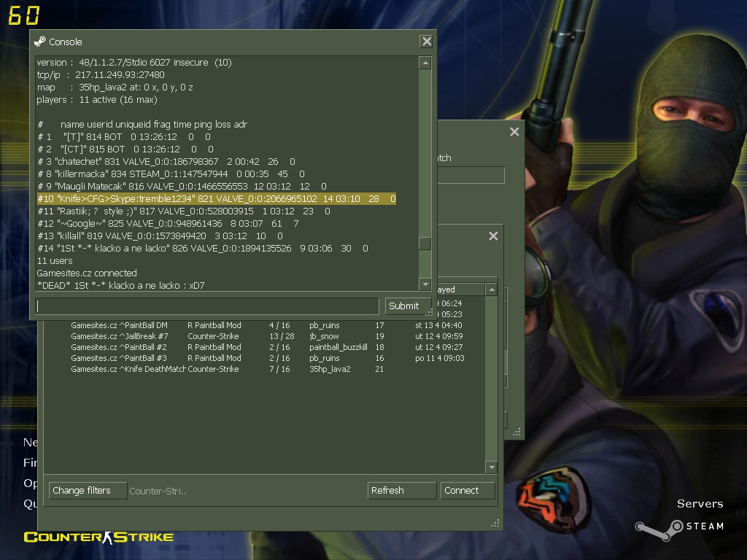747x560 pixels.
Task: Click the Console window resize grip
Action: click(x=429, y=312)
